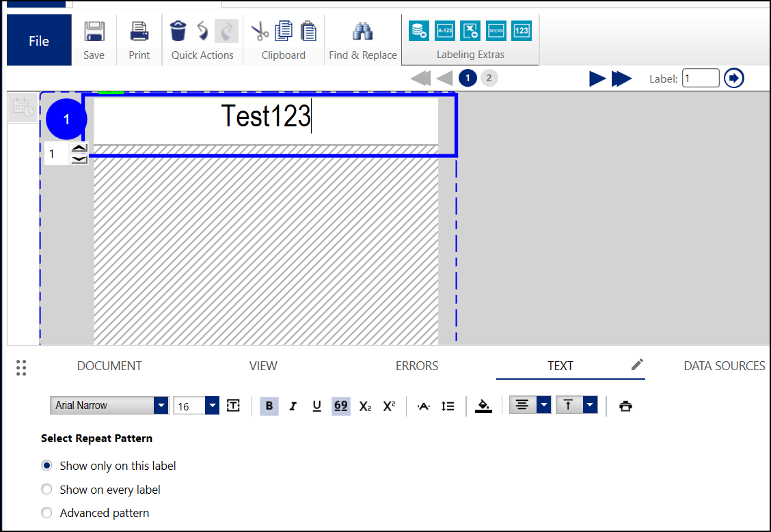The image size is (771, 532).
Task: Open the VIEW tab
Action: [263, 366]
